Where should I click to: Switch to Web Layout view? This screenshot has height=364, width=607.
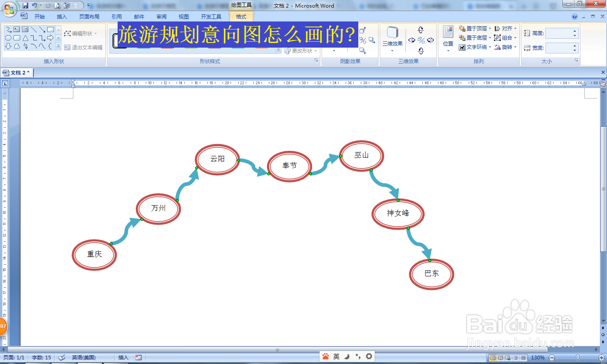(x=508, y=358)
